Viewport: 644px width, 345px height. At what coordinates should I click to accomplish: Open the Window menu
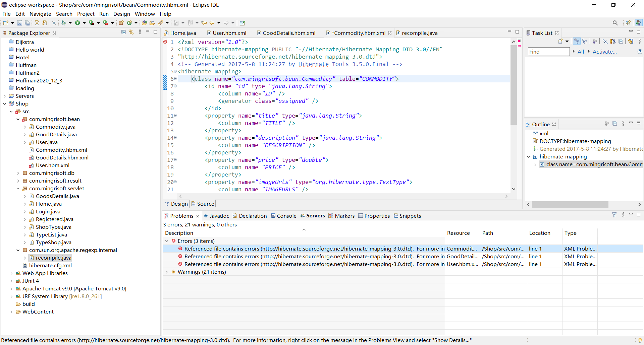(x=145, y=14)
